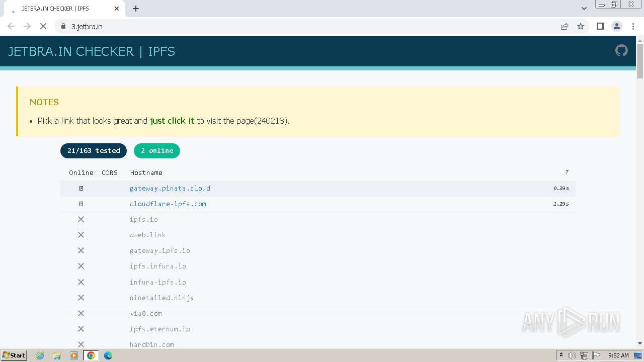Click the NOTES heading
The width and height of the screenshot is (644, 362).
tap(44, 102)
